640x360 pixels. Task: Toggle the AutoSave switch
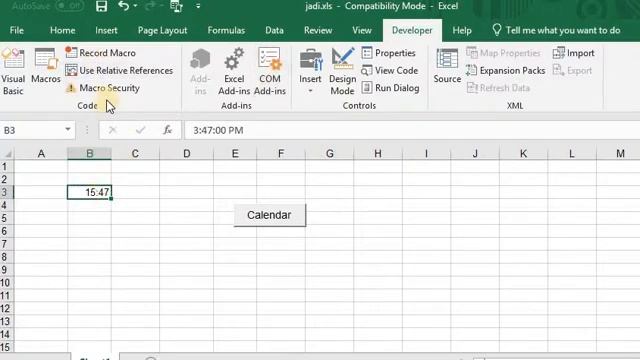pos(69,6)
